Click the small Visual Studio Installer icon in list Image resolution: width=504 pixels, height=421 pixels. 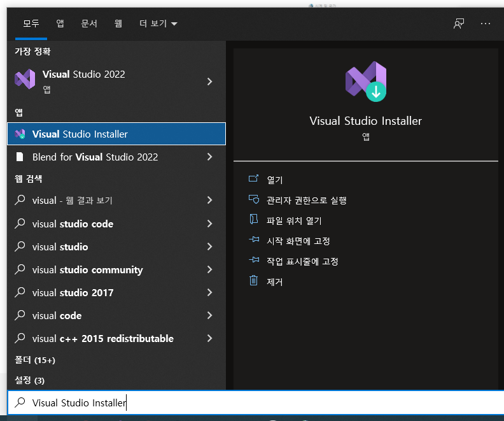click(20, 134)
